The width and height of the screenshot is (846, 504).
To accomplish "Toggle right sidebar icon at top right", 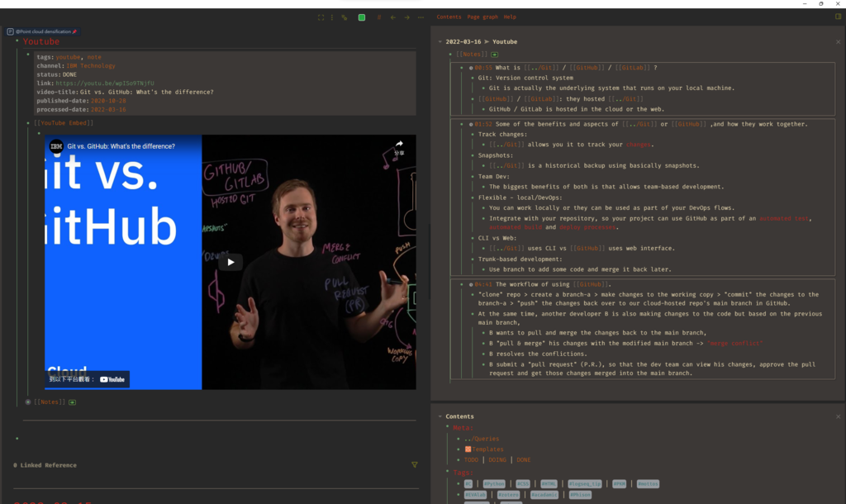I will (838, 17).
